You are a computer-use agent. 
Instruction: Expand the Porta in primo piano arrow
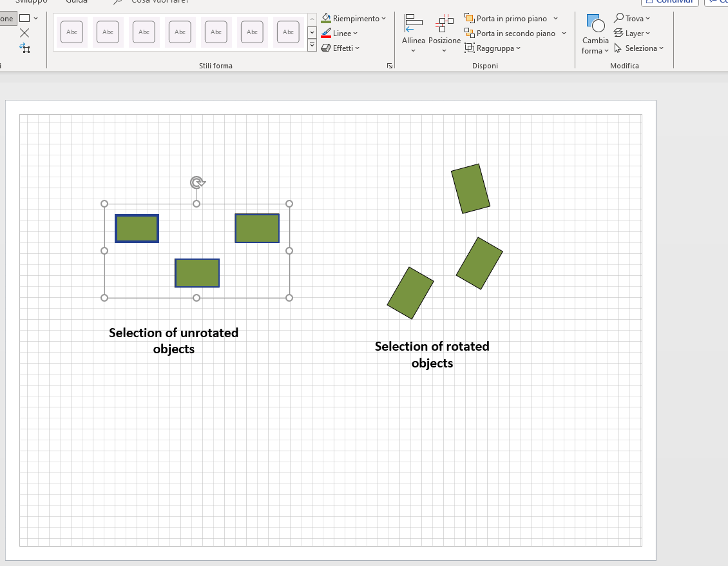click(x=555, y=19)
